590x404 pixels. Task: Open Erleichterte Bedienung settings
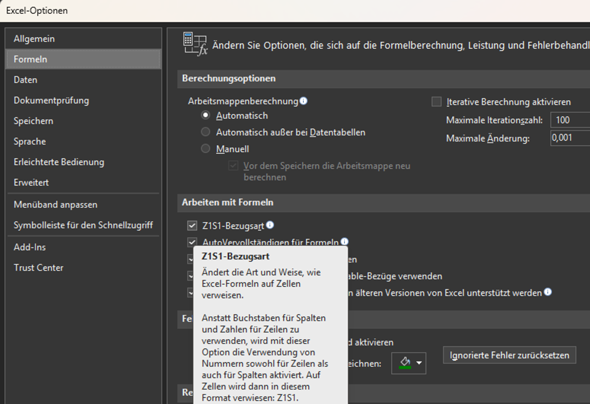coord(84,162)
